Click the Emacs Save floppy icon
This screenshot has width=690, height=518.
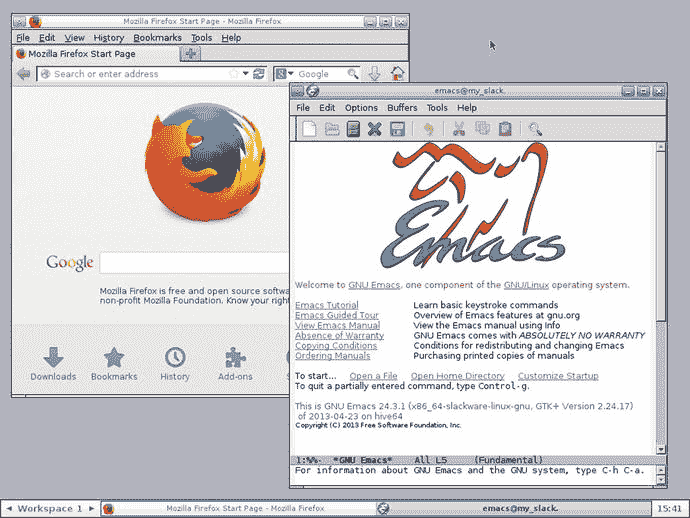coord(397,129)
